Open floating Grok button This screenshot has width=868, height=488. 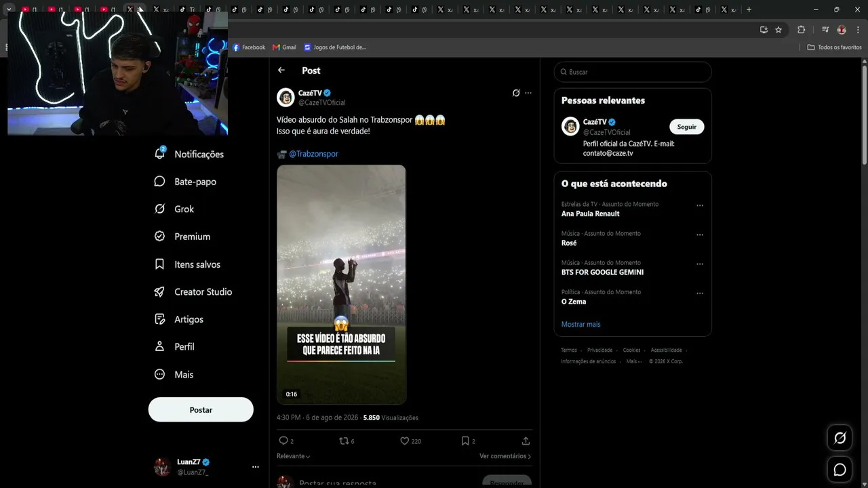[x=840, y=439]
